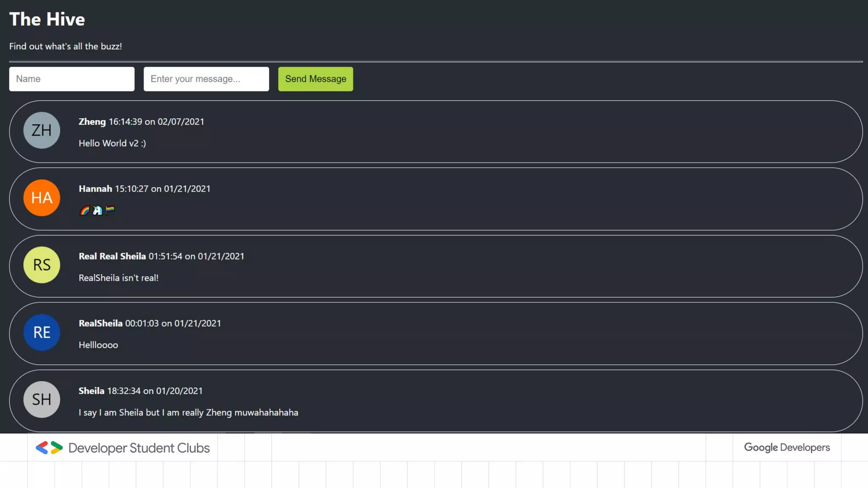
Task: Click the unicorn emoji in Hannah's message
Action: coord(97,210)
